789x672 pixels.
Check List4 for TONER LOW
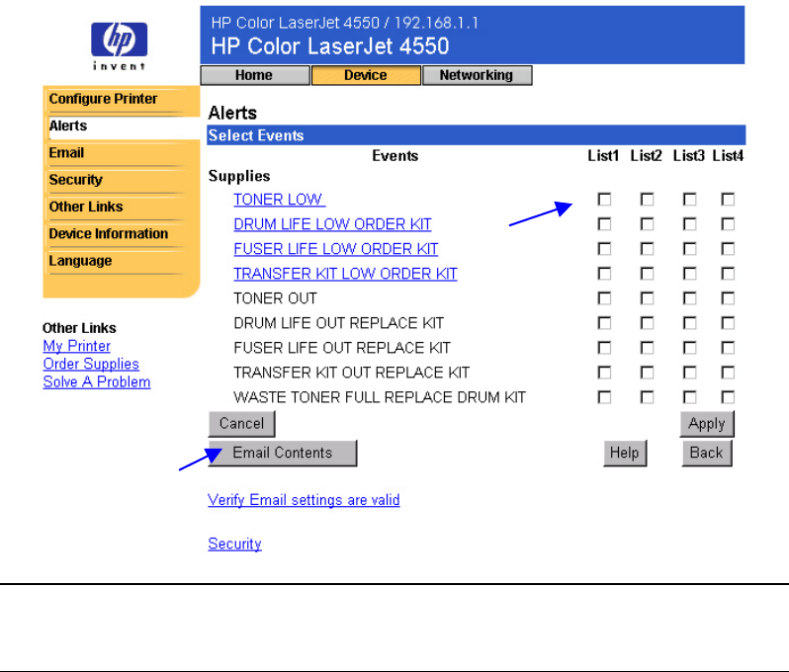click(728, 200)
